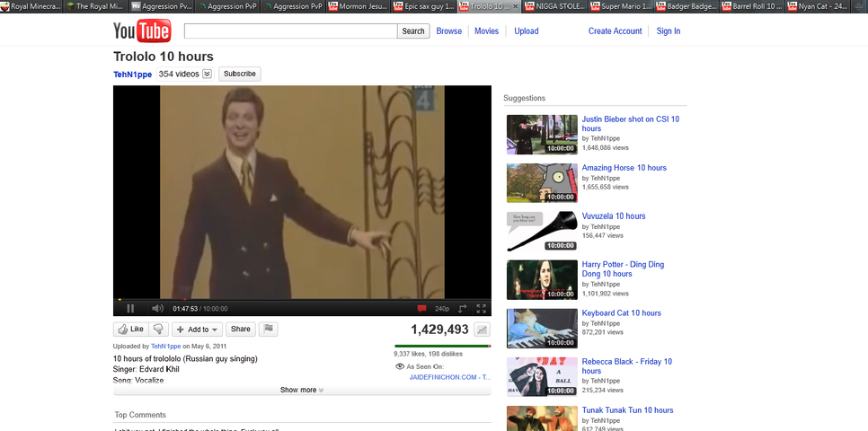Show video statistics via the chart icon
Viewport: 868px width, 431px height.
(x=483, y=330)
